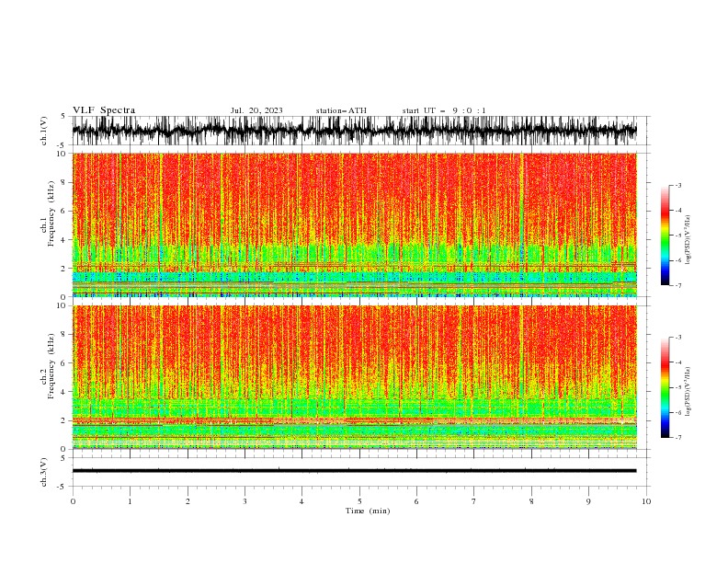Screen dimensions: 728x563
Task: Click the "-7" tick on the ch.1 colorbar
Action: tap(677, 286)
